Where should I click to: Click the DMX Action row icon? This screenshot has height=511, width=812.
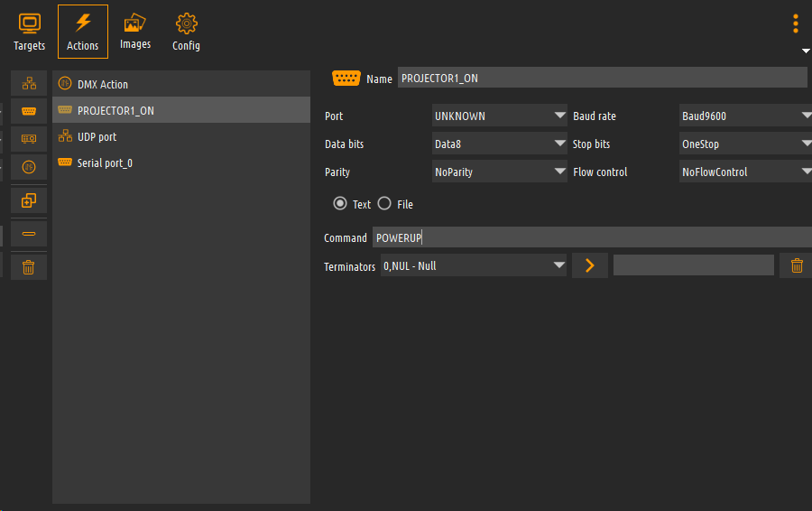pyautogui.click(x=65, y=83)
